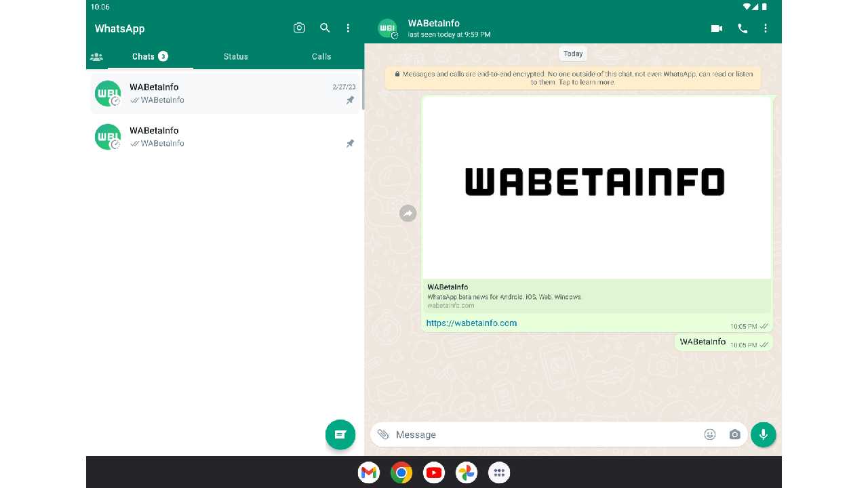
Task: Launch Chrome from the taskbar
Action: click(x=401, y=472)
